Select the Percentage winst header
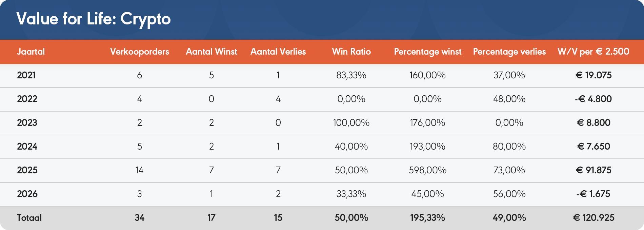The height and width of the screenshot is (230, 644). pos(428,52)
